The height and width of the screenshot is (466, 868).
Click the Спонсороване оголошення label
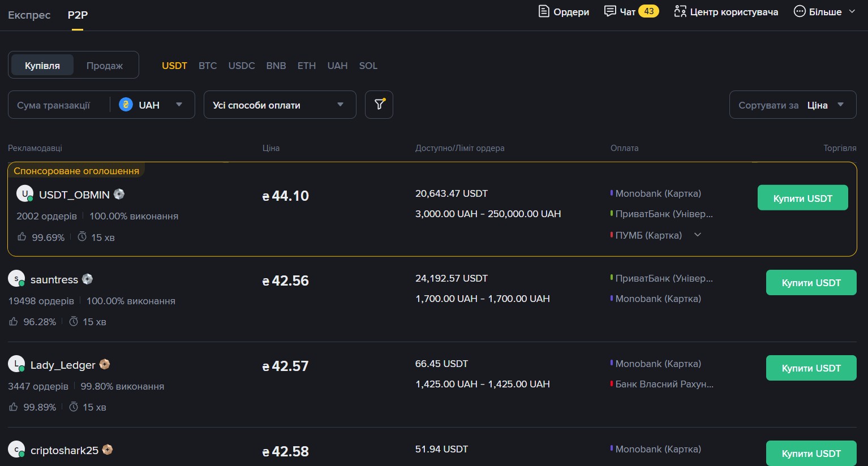coord(76,171)
